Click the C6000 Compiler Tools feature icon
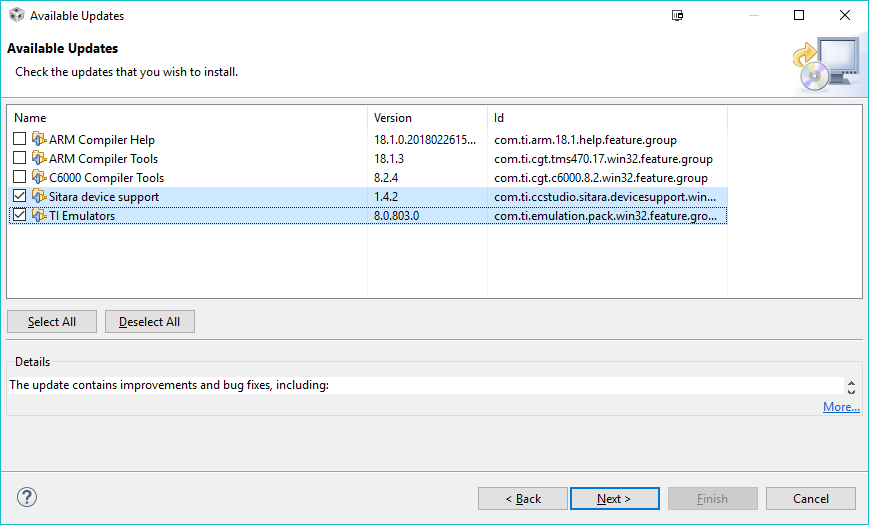 tap(39, 178)
